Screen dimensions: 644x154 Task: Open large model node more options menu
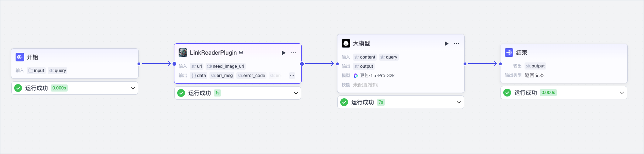tap(457, 44)
